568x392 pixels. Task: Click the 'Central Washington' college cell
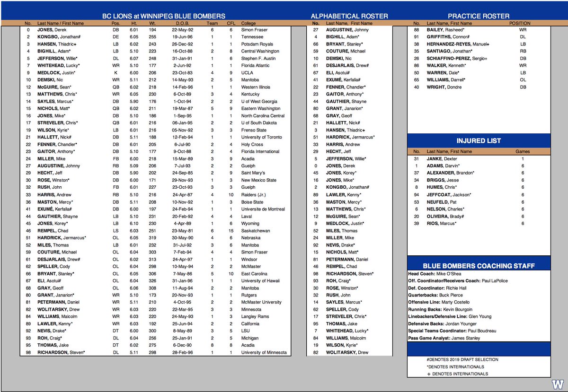(260, 51)
